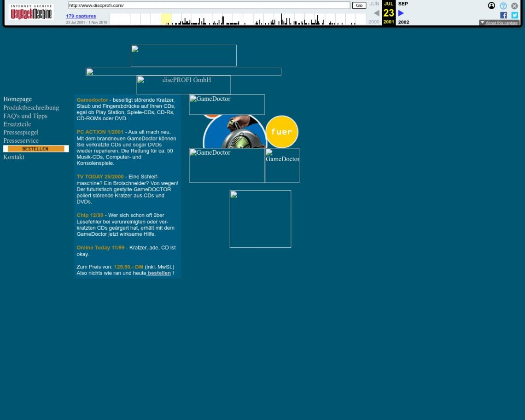Expand About this capture
This screenshot has height=420, width=525.
point(499,23)
